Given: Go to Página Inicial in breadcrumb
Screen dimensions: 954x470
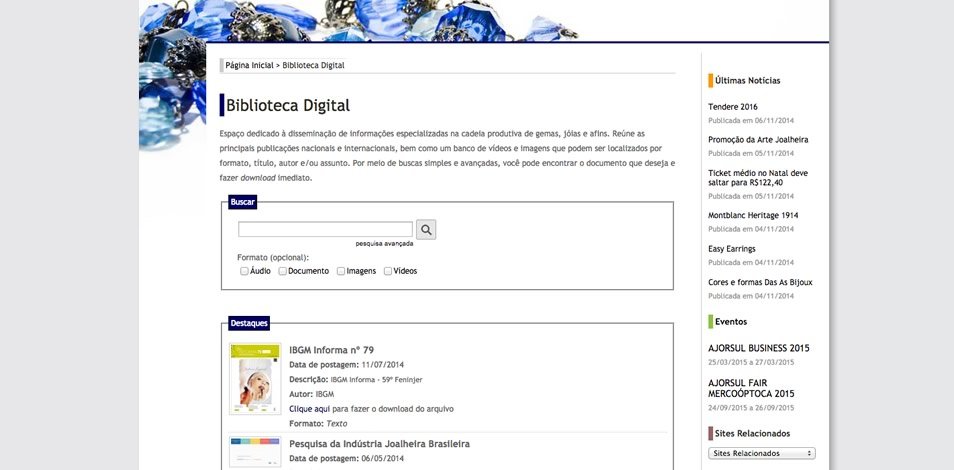Looking at the screenshot, I should coord(249,65).
